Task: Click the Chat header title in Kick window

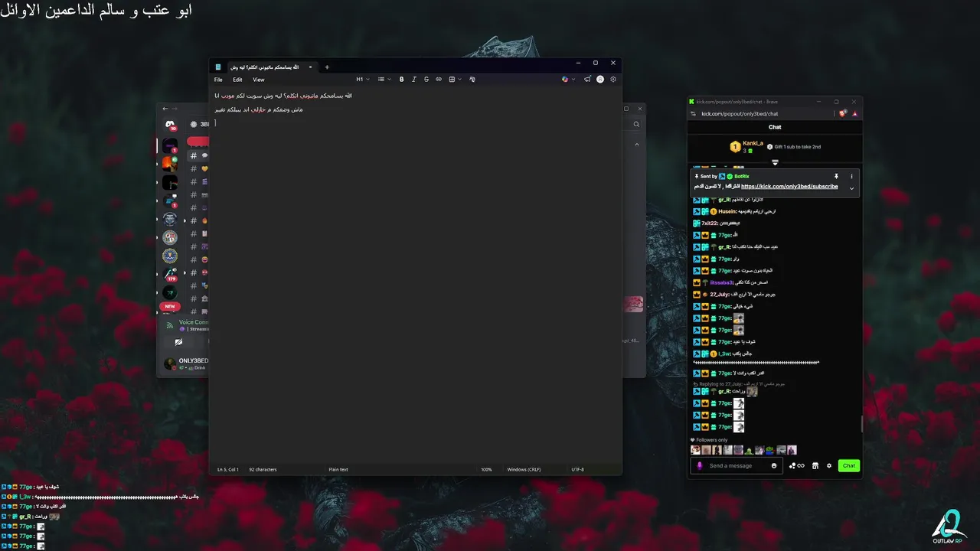Action: coord(775,127)
